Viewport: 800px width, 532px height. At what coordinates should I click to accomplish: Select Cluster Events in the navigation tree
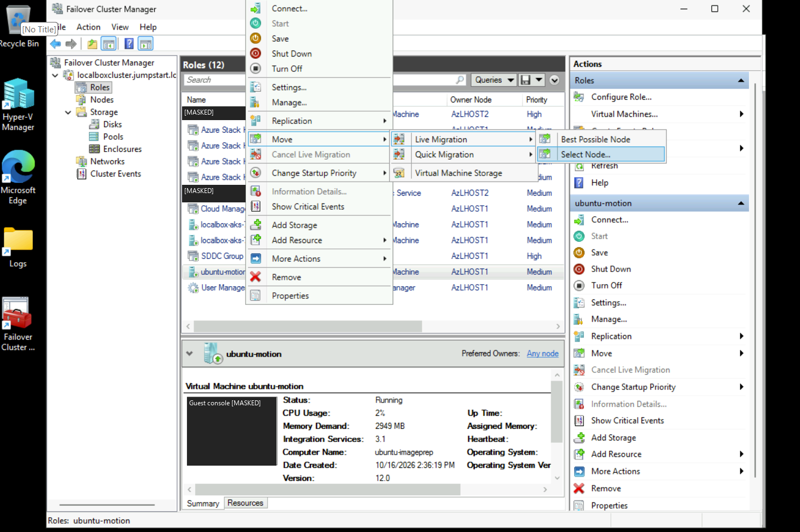coord(116,174)
